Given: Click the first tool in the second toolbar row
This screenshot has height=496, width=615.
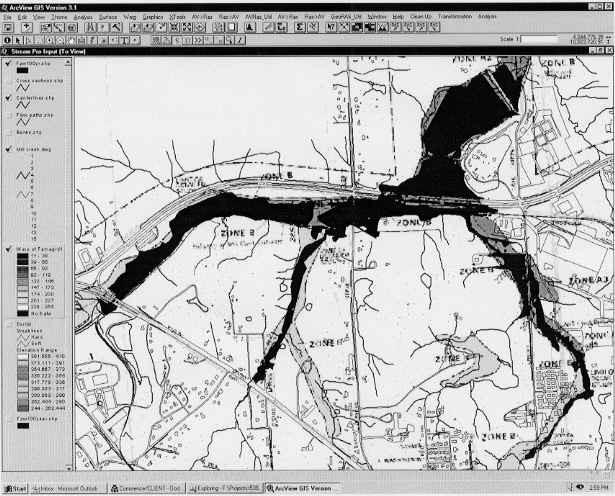Looking at the screenshot, I should (7, 39).
